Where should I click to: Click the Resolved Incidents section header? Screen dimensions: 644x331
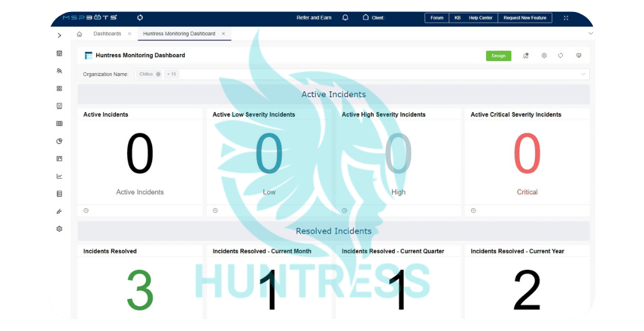pyautogui.click(x=333, y=231)
